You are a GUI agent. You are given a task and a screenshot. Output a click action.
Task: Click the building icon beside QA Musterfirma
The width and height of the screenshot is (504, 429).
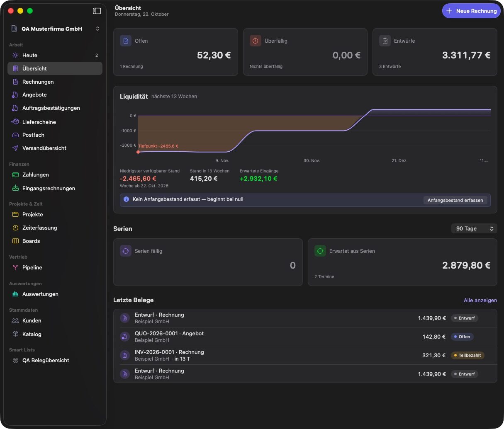point(14,29)
